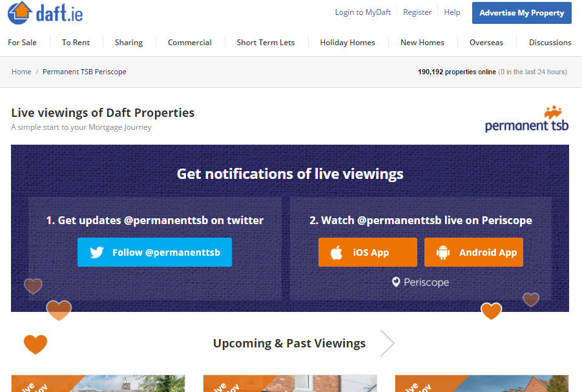Open the To Rent section
The image size is (582, 392).
pyautogui.click(x=76, y=43)
